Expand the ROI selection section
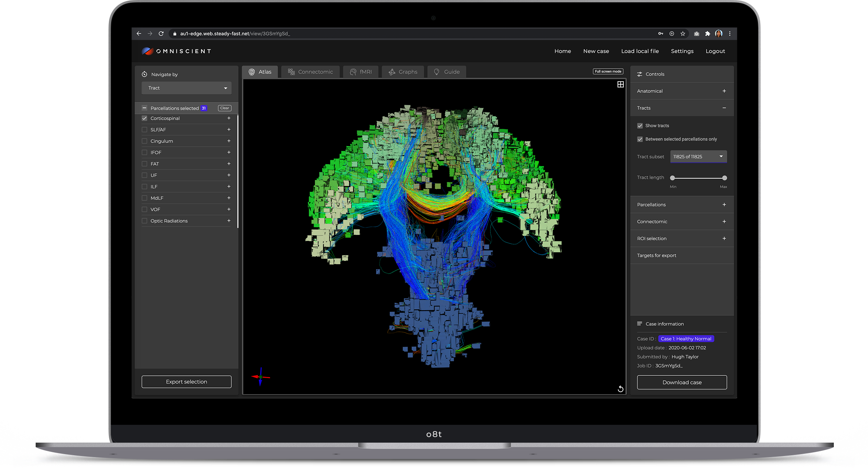Viewport: 868px width, 469px height. (724, 238)
